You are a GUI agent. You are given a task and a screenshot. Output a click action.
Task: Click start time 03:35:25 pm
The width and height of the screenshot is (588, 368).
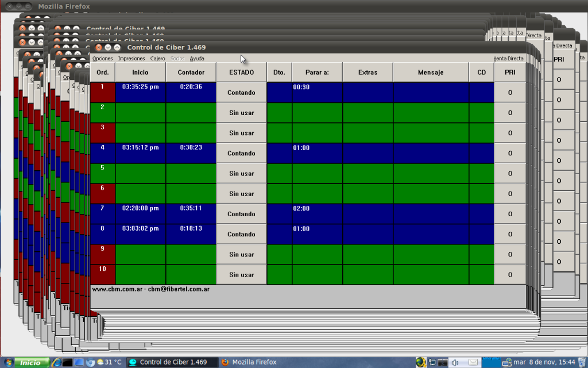(x=140, y=87)
